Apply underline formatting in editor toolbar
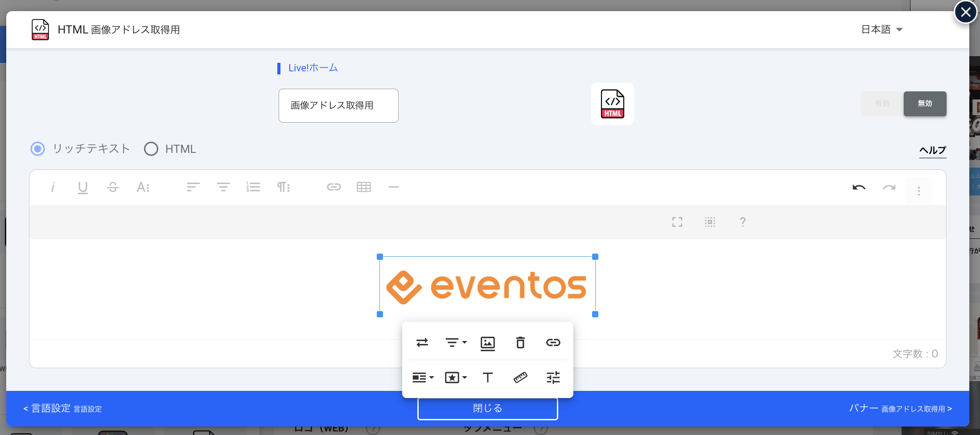 coord(82,187)
